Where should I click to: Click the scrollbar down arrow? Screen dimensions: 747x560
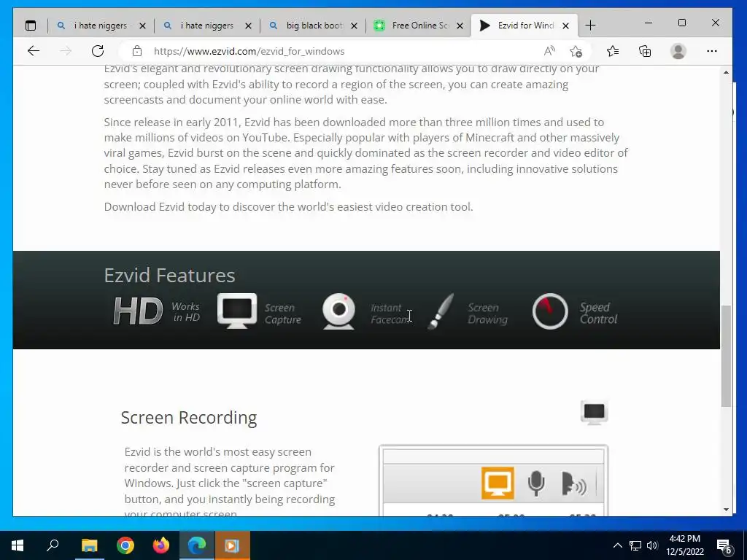point(726,509)
